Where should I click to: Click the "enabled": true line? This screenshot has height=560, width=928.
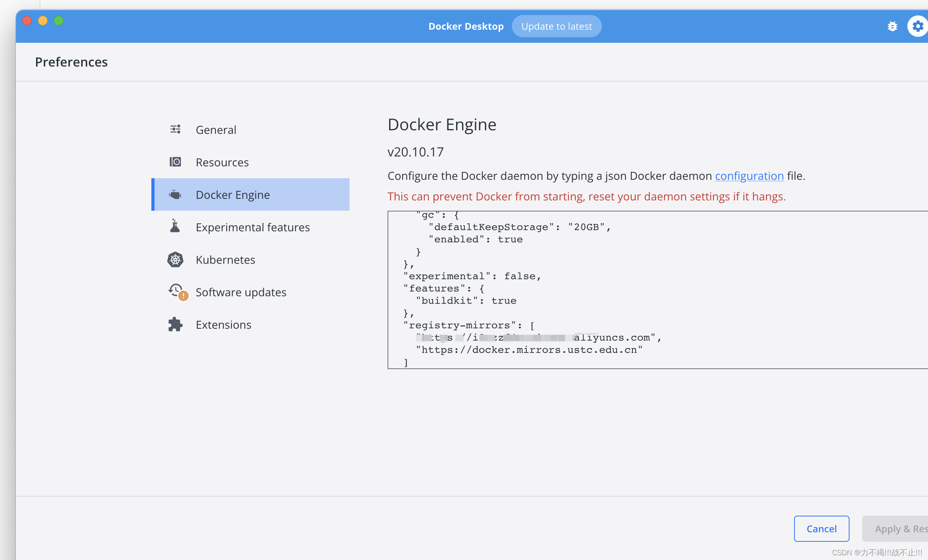tap(475, 239)
